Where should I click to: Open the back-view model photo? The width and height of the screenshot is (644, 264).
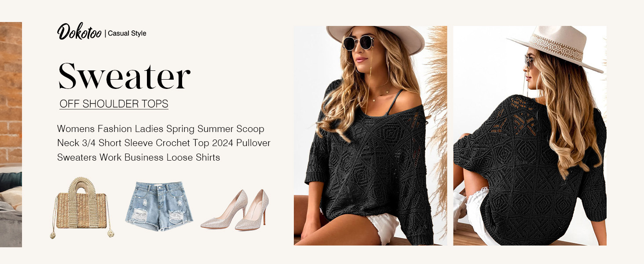pyautogui.click(x=530, y=136)
